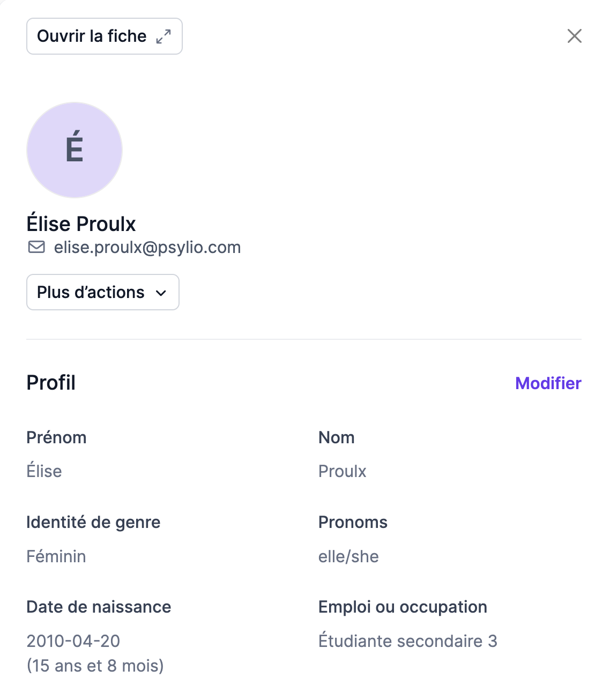Click the expand arrows icon beside Ouvrir la fiche
The height and width of the screenshot is (700, 610).
[x=163, y=36]
